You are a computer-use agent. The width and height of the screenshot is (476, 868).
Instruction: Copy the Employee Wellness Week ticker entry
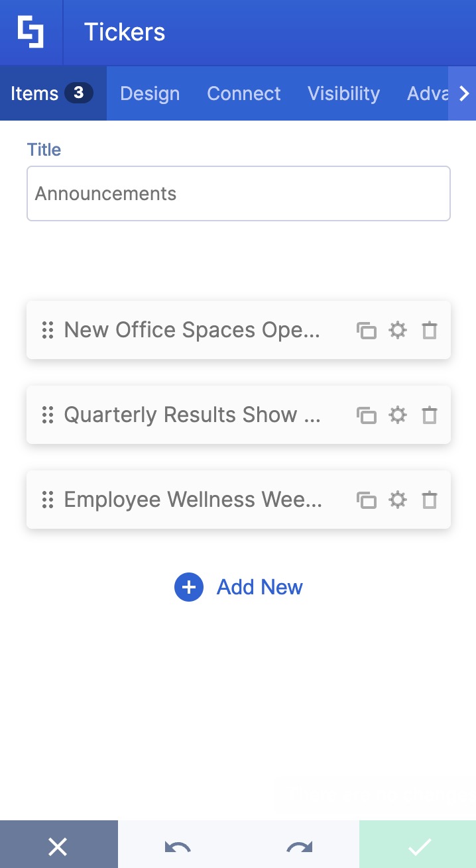tap(367, 500)
